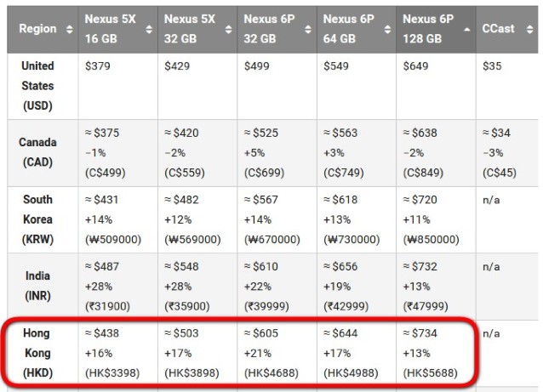This screenshot has height=392, width=543.
Task: Select the South Korea (KRW) row label
Action: (37, 219)
